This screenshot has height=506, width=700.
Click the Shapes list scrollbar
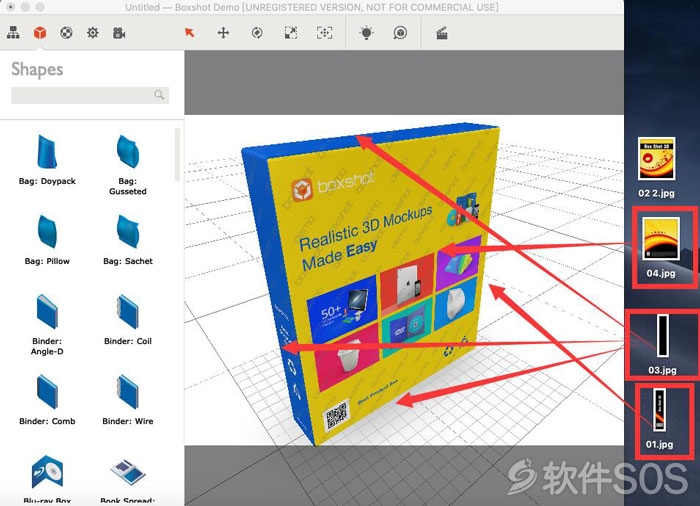(x=177, y=155)
